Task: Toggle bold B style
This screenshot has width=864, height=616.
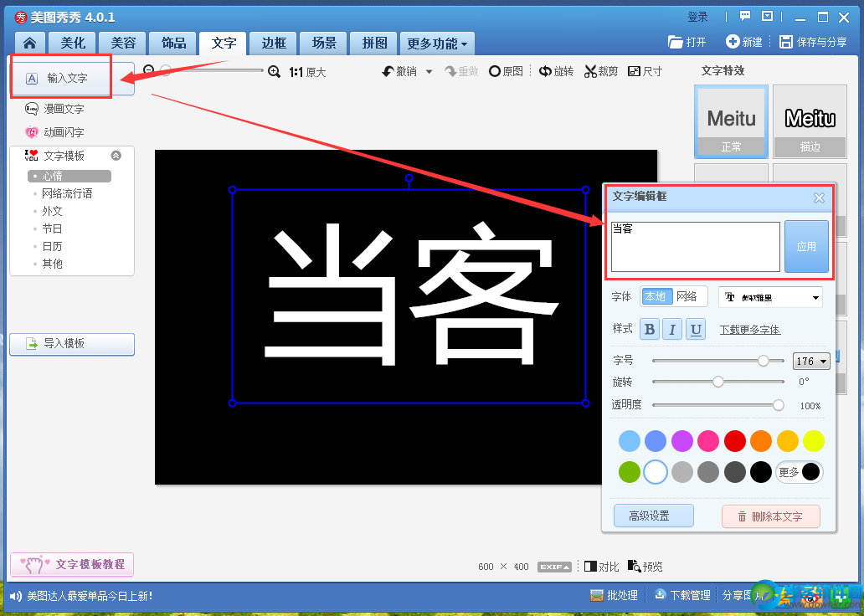Action: [x=650, y=330]
